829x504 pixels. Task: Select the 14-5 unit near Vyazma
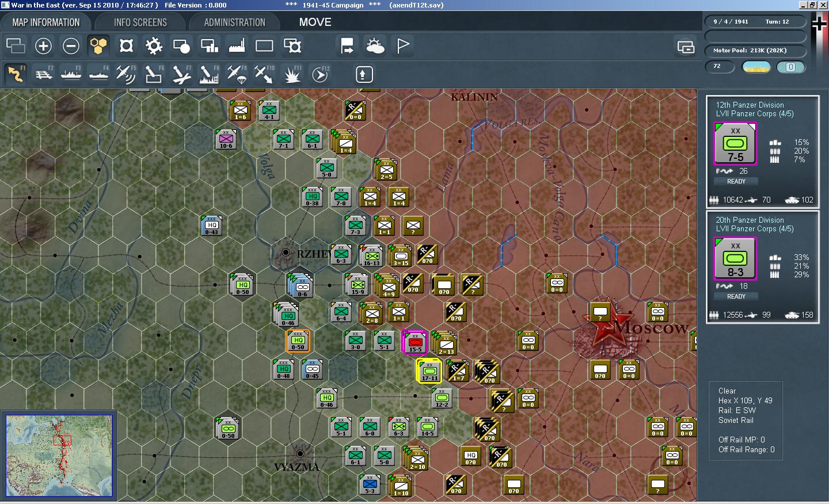(x=427, y=427)
